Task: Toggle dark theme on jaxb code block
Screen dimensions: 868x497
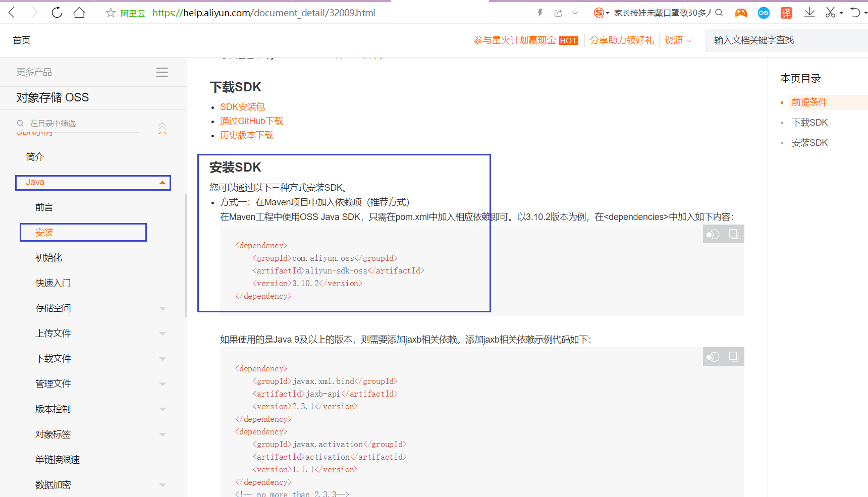Action: [713, 357]
